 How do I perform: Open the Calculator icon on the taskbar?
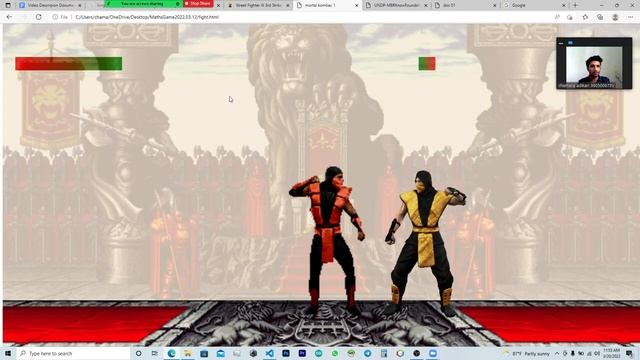pyautogui.click(x=384, y=353)
